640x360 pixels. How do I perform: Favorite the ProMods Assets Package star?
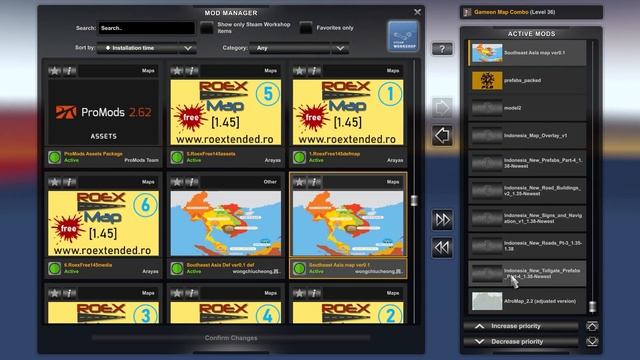point(54,71)
